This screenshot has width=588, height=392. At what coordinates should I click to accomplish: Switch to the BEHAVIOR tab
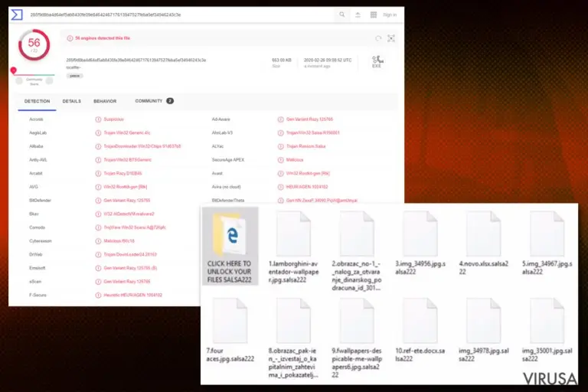(105, 101)
